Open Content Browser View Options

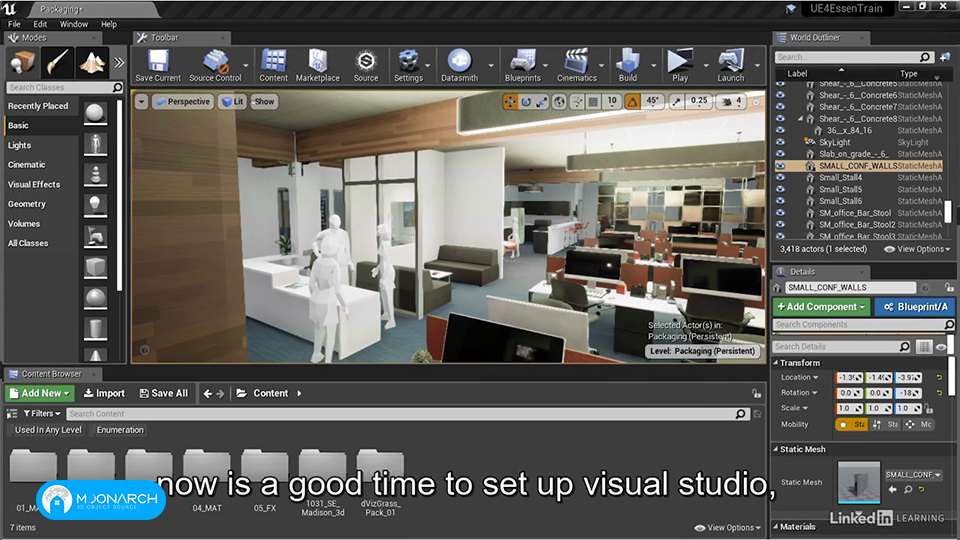tap(728, 527)
